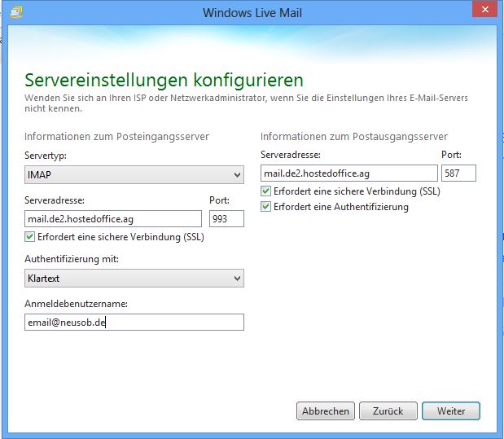The height and width of the screenshot is (439, 504).
Task: Toggle SSL checkbox under the incoming server address
Action: (30, 238)
